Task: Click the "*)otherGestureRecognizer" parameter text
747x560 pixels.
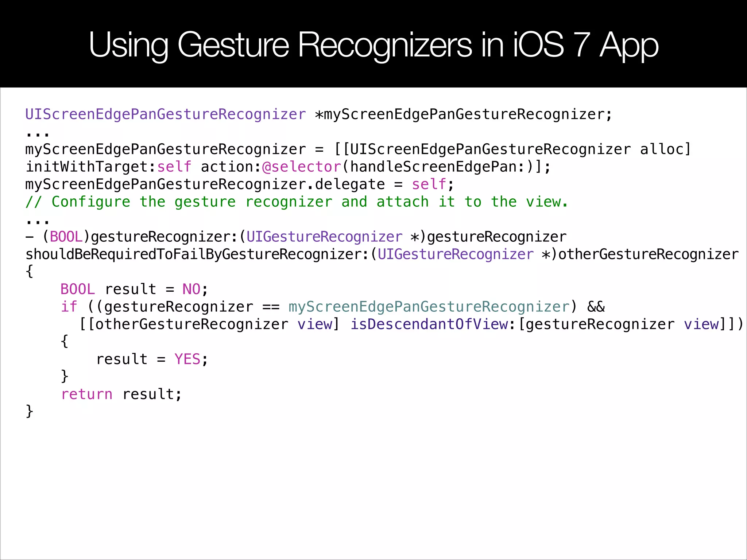Action: coord(640,254)
